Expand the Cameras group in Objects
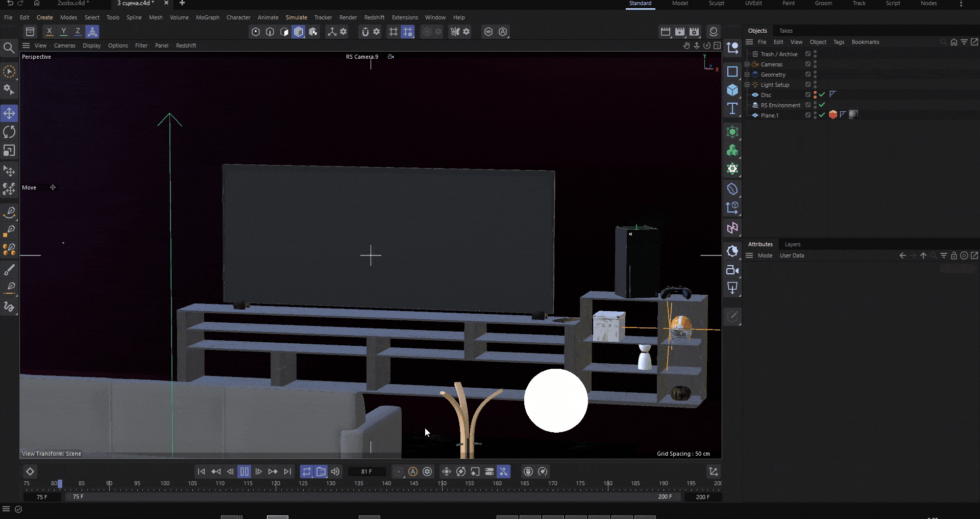Image resolution: width=980 pixels, height=519 pixels. tap(747, 64)
